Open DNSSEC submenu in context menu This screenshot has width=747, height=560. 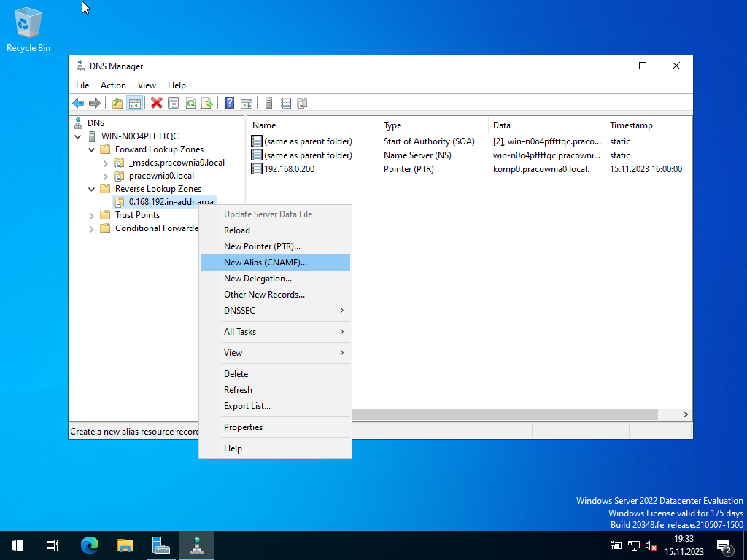click(x=275, y=311)
